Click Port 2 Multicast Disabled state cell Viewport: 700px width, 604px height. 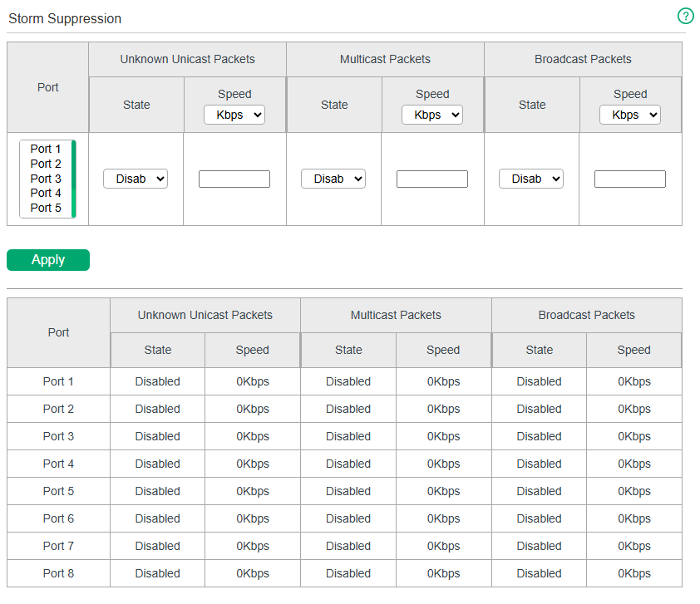click(348, 409)
